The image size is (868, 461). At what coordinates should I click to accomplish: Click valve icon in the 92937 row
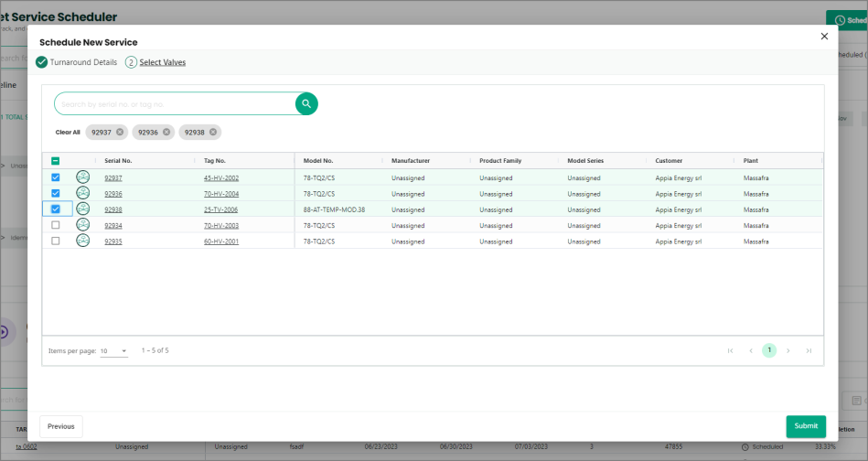tap(82, 177)
